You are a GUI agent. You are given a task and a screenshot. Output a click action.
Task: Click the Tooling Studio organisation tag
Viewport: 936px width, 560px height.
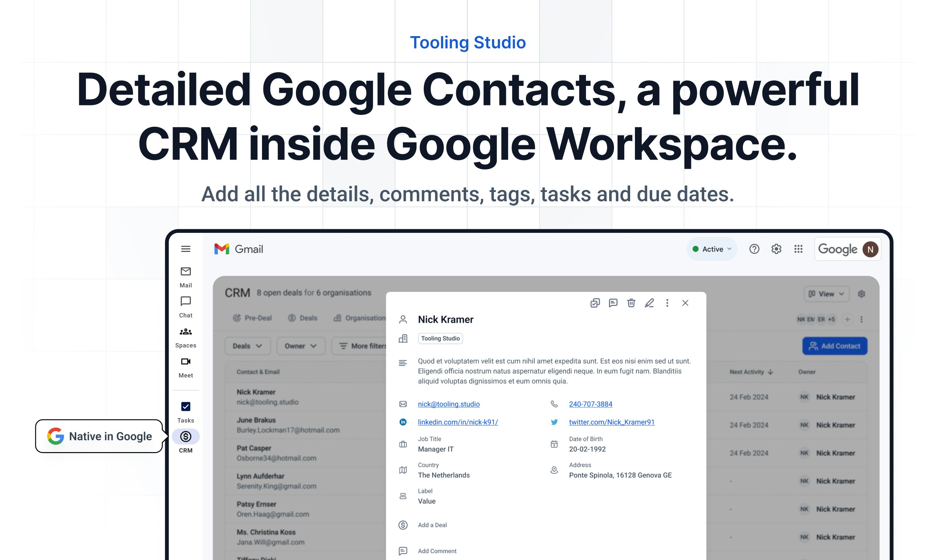click(440, 339)
